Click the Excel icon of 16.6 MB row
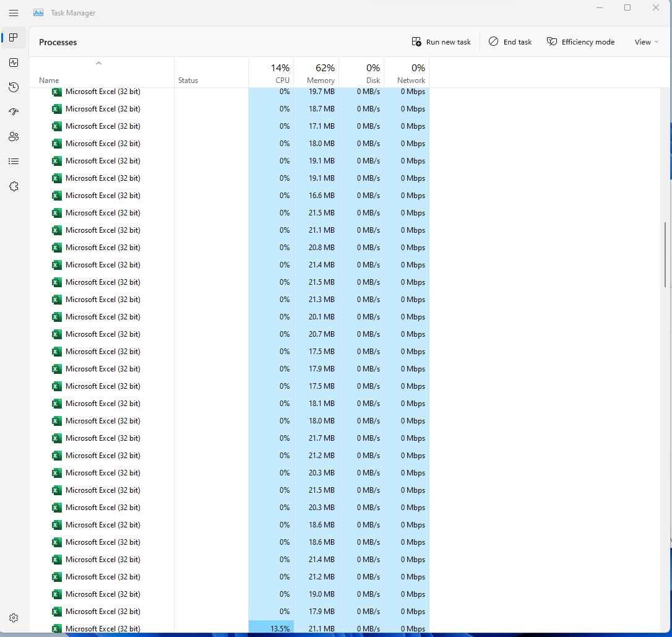The height and width of the screenshot is (637, 672). [56, 196]
